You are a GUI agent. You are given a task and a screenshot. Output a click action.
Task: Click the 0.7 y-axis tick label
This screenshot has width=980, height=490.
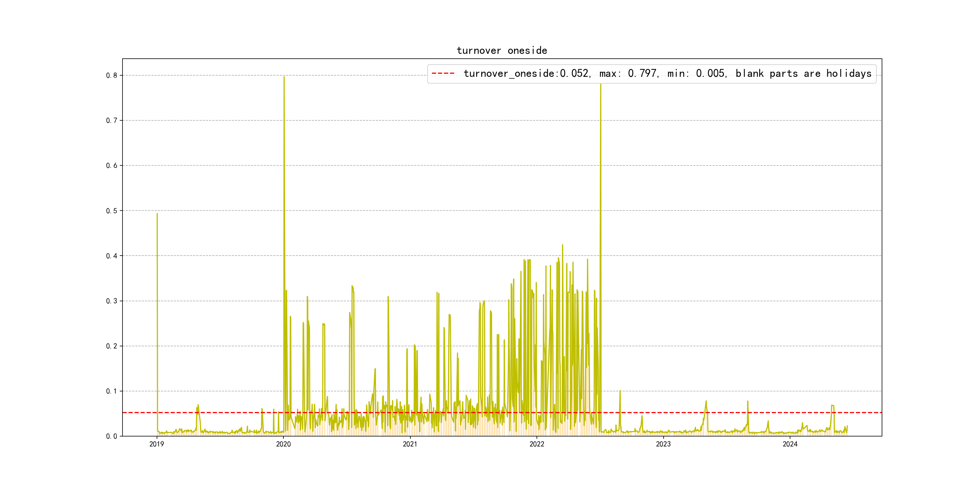(x=112, y=121)
